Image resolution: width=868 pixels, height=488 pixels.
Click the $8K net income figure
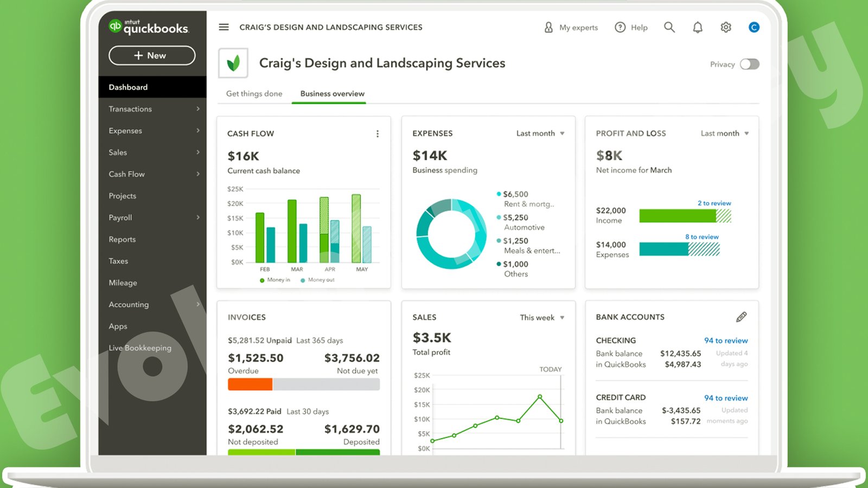click(x=609, y=156)
